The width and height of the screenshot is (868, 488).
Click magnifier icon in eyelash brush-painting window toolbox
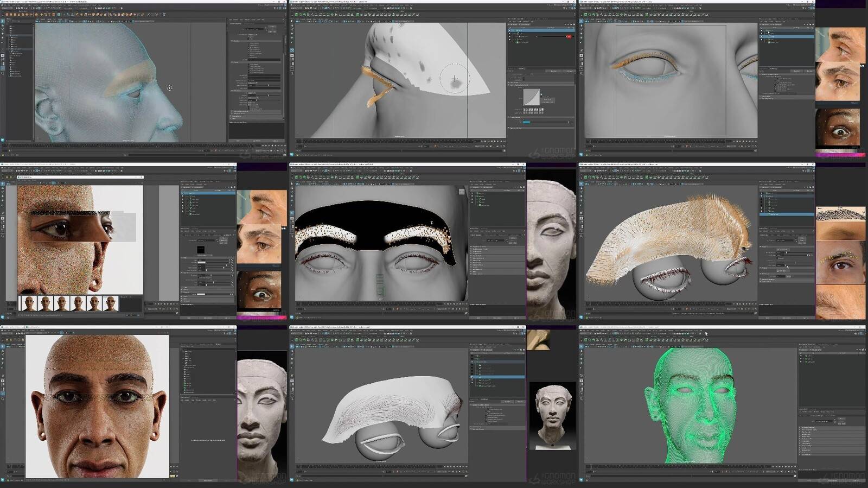pos(292,73)
